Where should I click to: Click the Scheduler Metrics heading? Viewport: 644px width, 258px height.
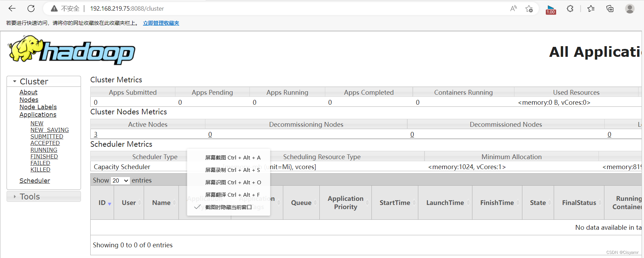tap(121, 144)
